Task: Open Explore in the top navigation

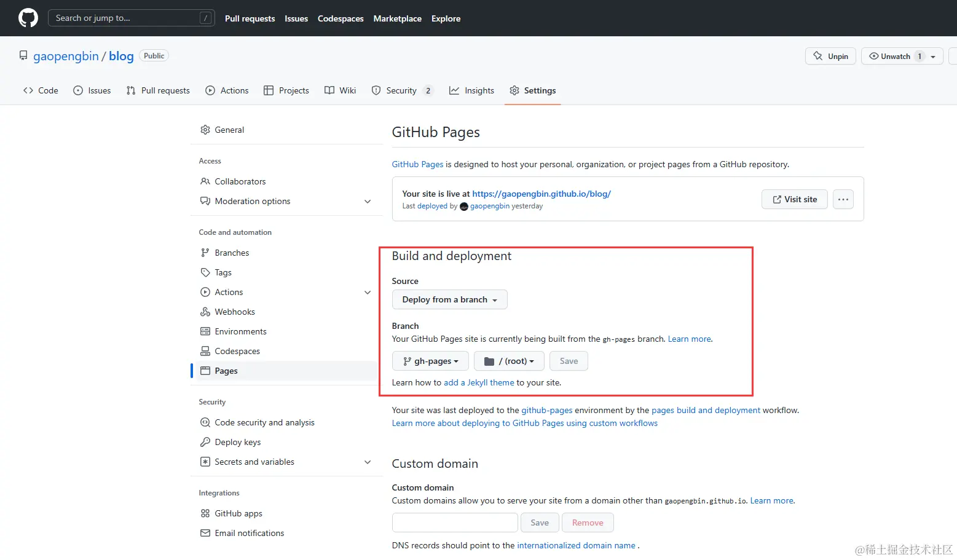Action: click(x=446, y=18)
